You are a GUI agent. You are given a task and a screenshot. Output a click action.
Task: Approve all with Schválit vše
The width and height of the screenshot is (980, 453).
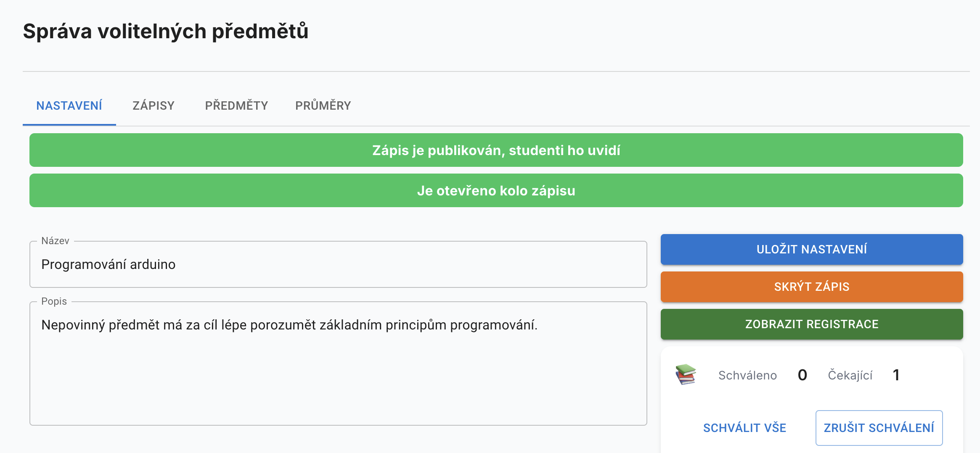744,428
